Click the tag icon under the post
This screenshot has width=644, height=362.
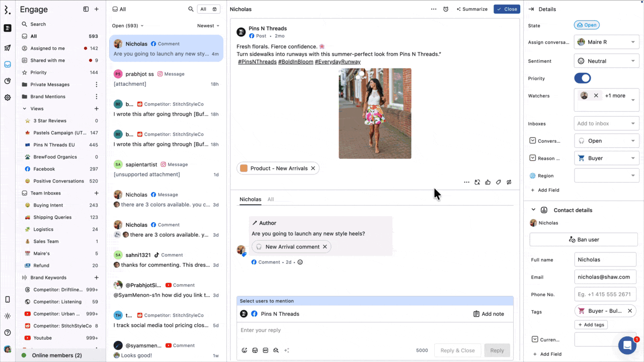point(498,182)
